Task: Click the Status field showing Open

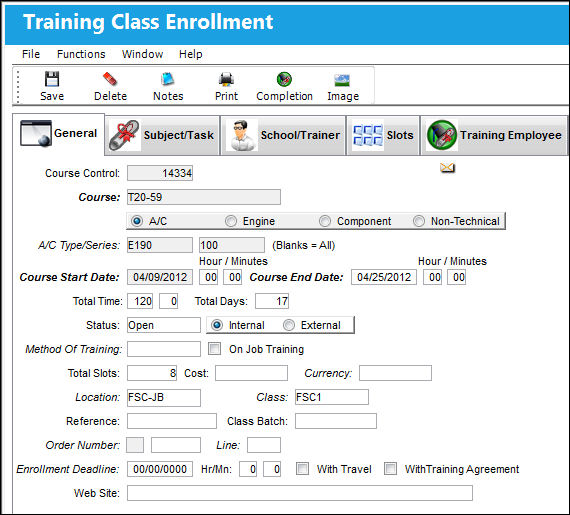Action: (164, 325)
